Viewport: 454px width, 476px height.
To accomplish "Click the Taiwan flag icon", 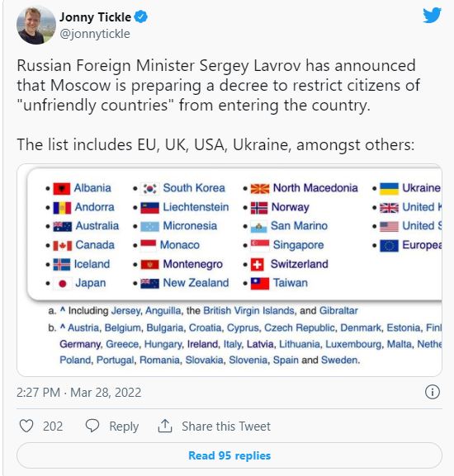I will [x=260, y=284].
